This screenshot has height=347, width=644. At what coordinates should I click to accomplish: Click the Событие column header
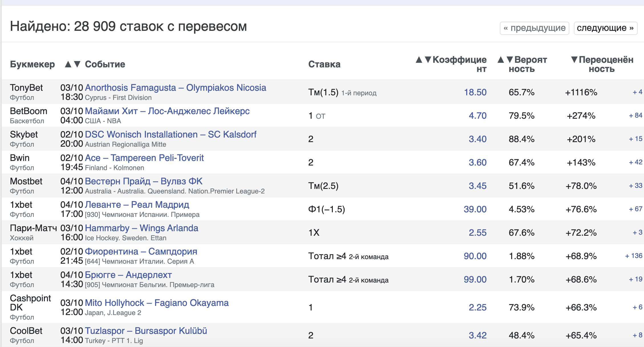(105, 64)
